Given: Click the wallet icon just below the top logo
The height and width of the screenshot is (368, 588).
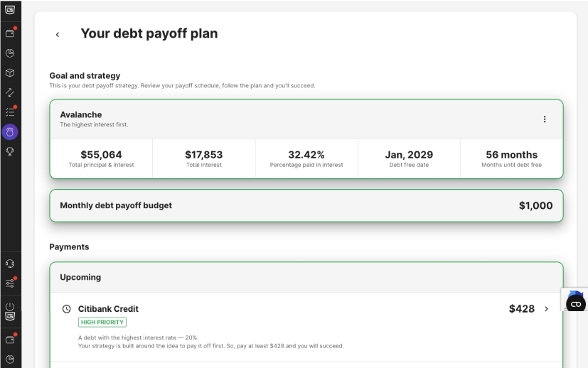Looking at the screenshot, I should point(10,33).
